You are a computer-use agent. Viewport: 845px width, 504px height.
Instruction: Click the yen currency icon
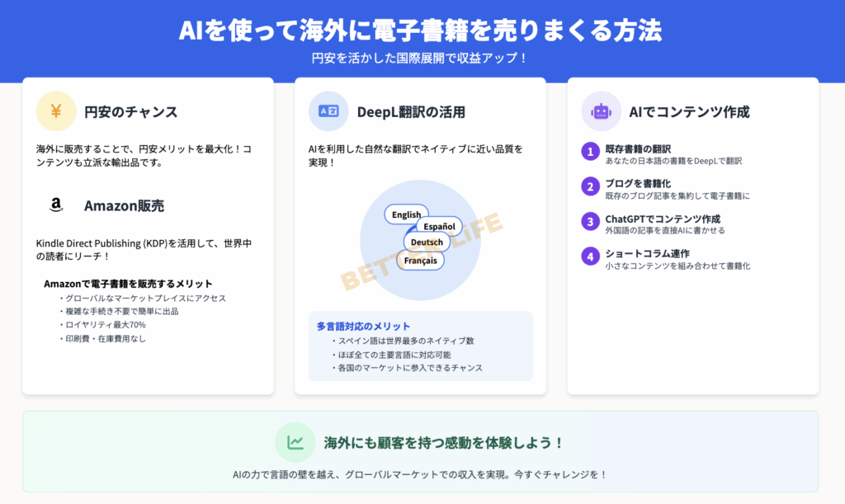pos(56,111)
